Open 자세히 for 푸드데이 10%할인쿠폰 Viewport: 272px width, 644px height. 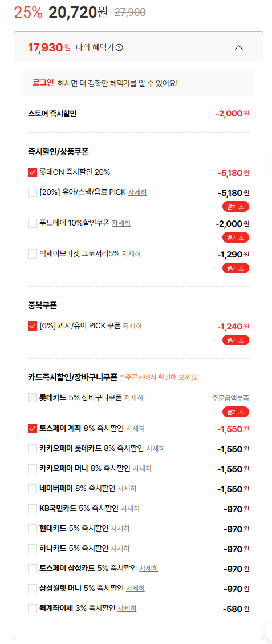pos(121,223)
